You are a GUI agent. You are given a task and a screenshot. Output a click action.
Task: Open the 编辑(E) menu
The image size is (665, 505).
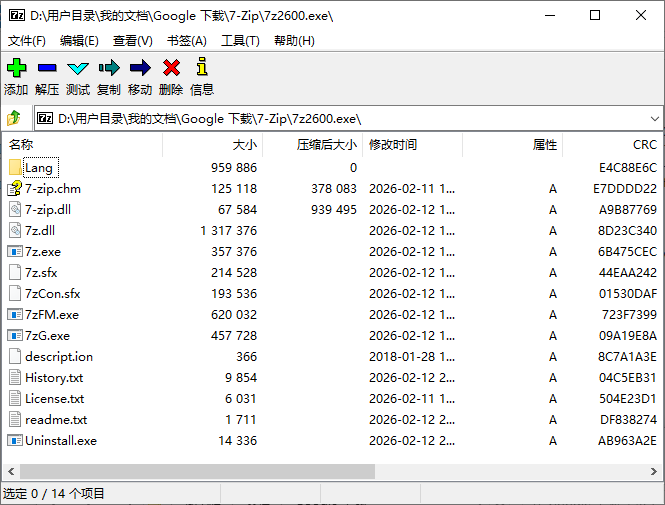[x=79, y=41]
